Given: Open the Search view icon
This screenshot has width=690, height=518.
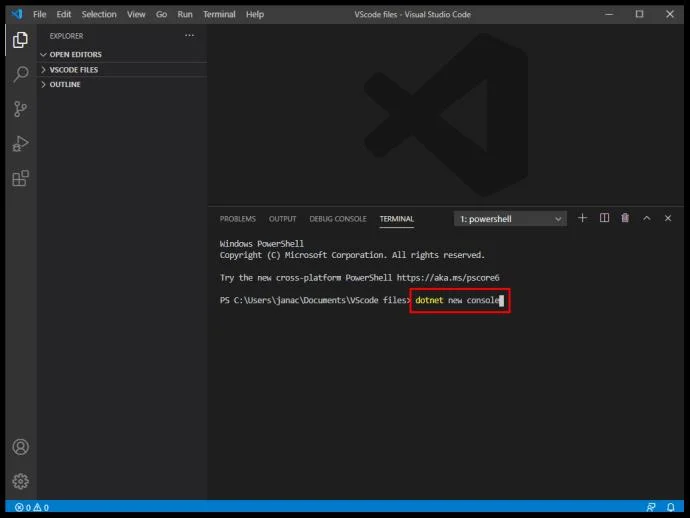Looking at the screenshot, I should pos(20,74).
